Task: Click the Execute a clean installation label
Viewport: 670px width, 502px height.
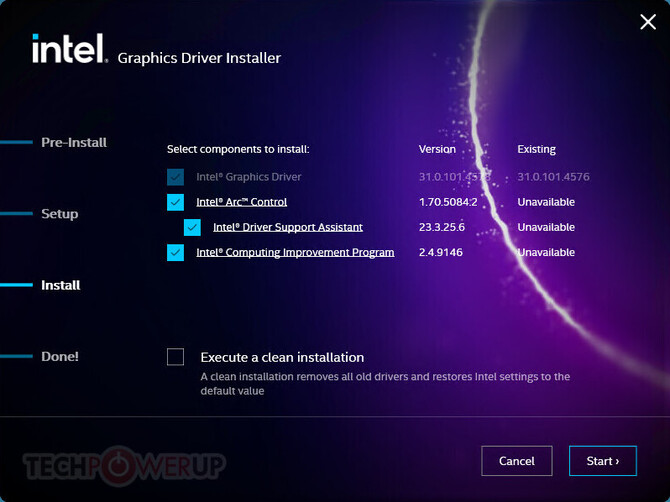Action: [282, 357]
